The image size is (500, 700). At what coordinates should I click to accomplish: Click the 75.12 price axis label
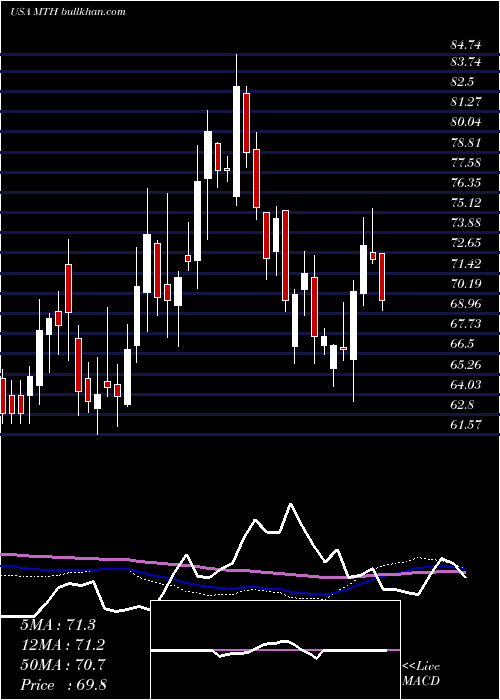(x=466, y=203)
